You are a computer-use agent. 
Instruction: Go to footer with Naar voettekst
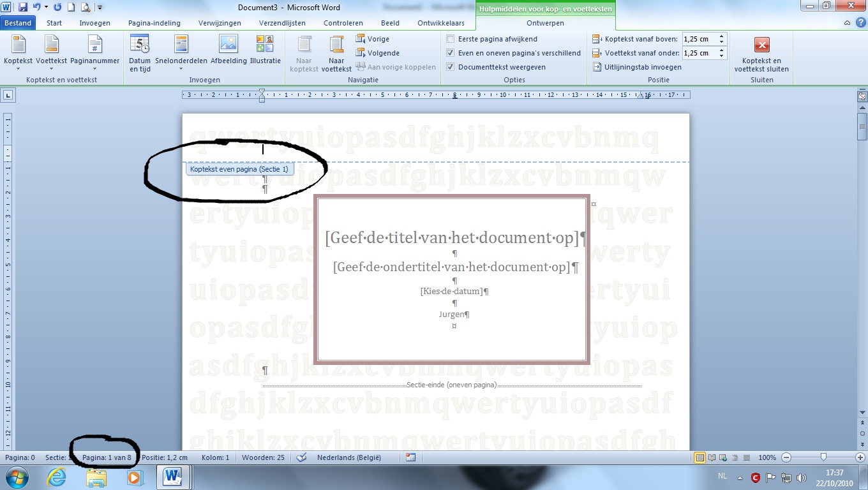336,54
